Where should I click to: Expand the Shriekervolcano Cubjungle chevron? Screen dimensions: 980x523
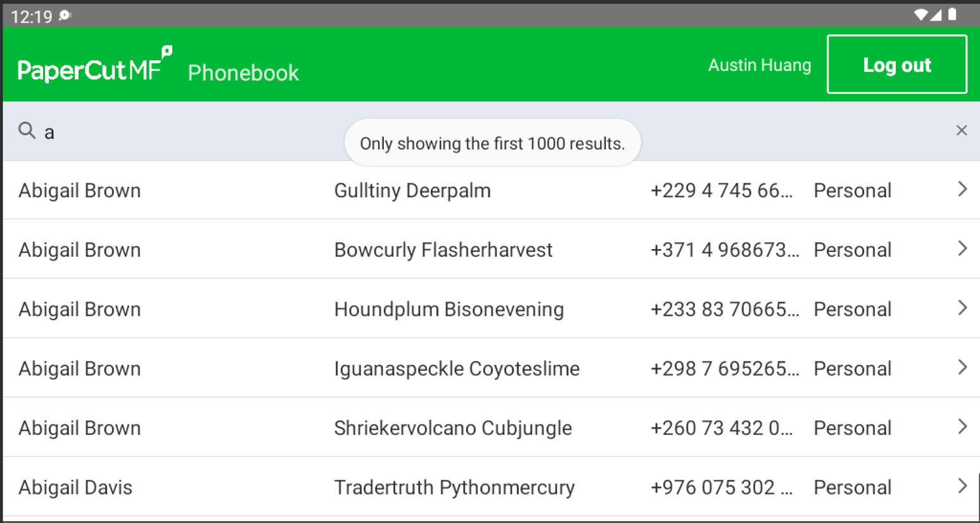tap(962, 427)
